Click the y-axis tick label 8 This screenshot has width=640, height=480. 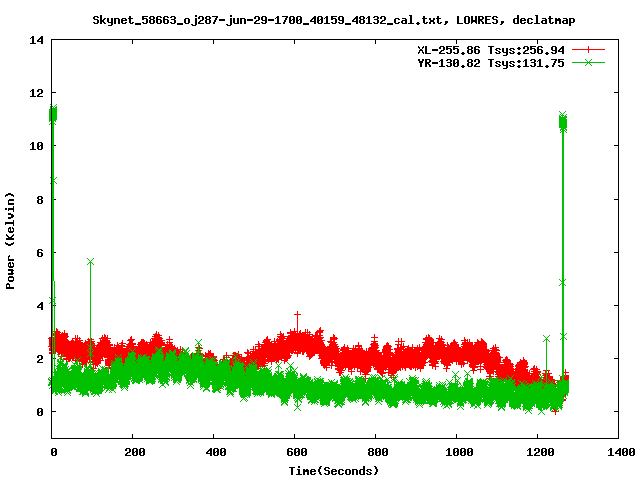coord(40,200)
